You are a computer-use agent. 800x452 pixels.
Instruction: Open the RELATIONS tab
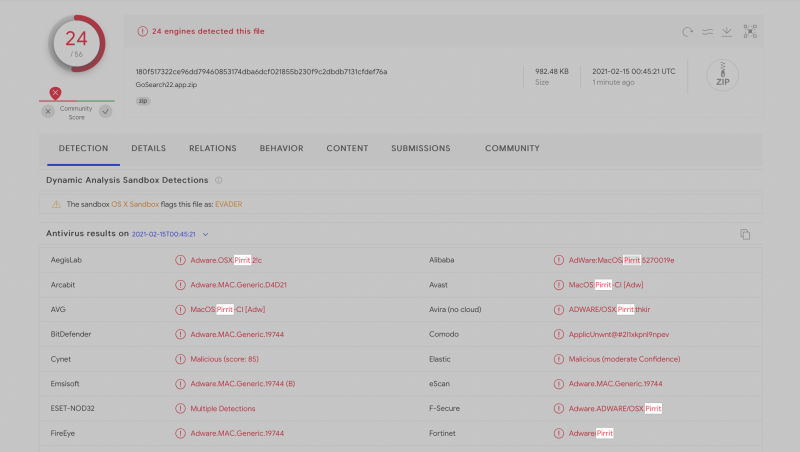[x=213, y=148]
